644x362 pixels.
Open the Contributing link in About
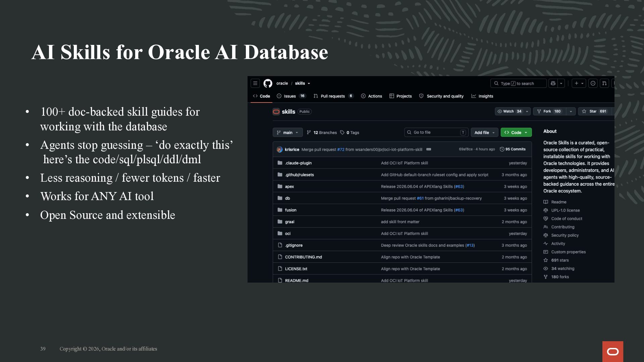pyautogui.click(x=563, y=227)
